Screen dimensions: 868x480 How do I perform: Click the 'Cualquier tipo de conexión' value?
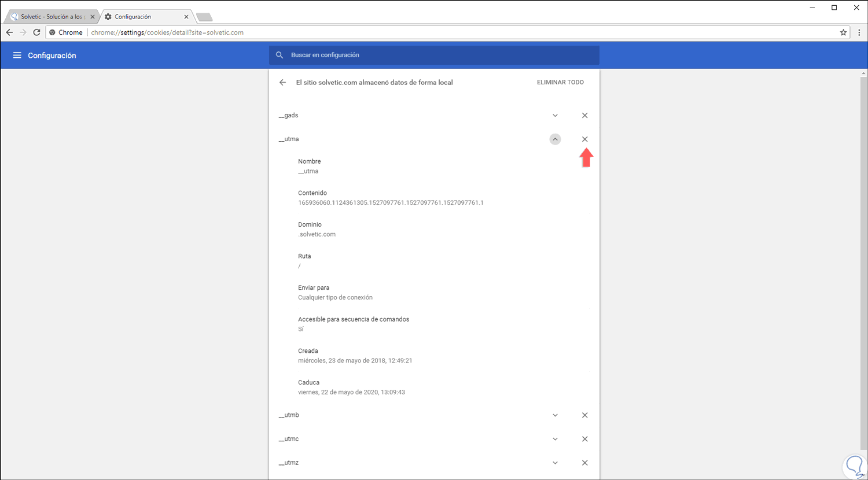335,297
